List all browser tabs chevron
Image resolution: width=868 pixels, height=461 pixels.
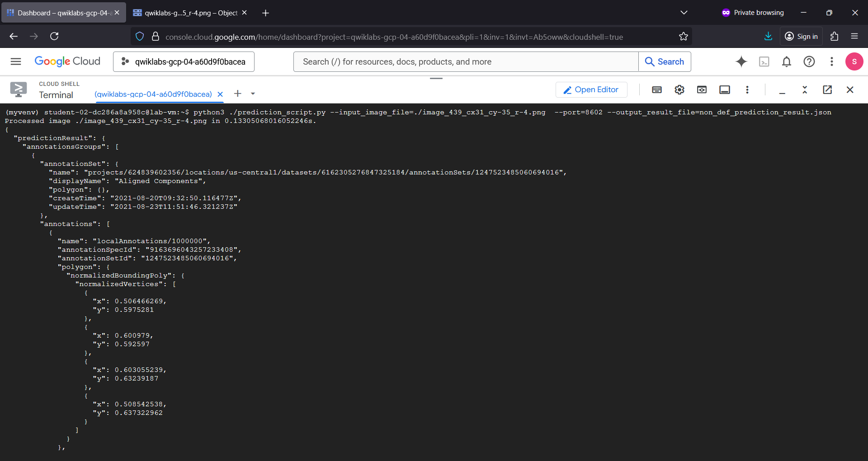(x=684, y=13)
